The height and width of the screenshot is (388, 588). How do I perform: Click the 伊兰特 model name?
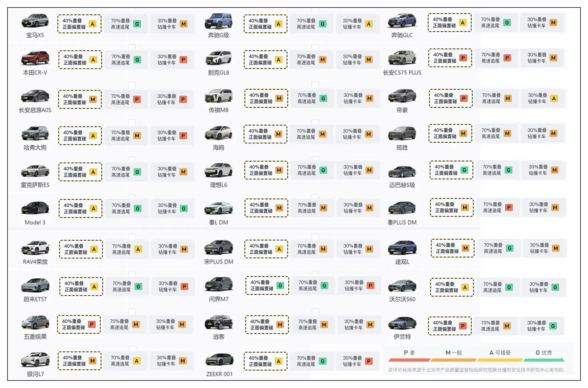click(402, 337)
